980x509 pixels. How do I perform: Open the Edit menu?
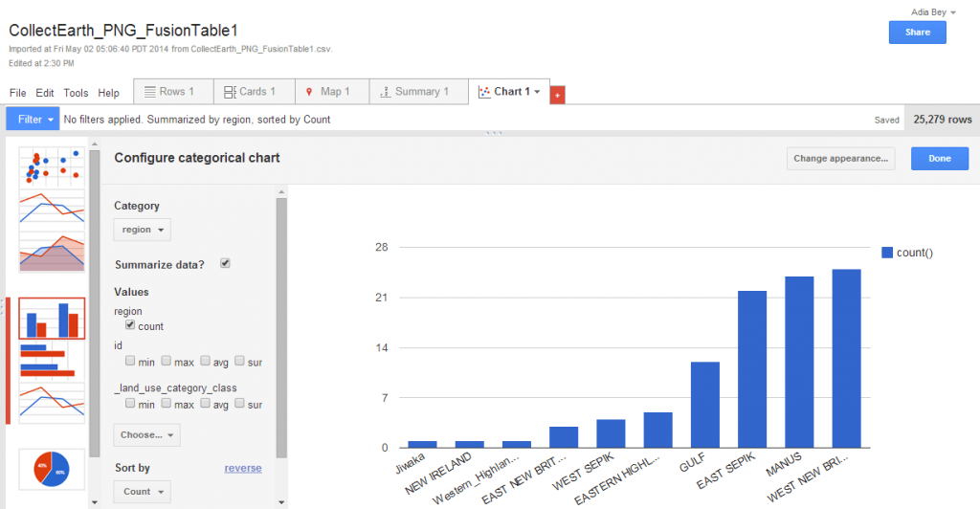[x=44, y=93]
